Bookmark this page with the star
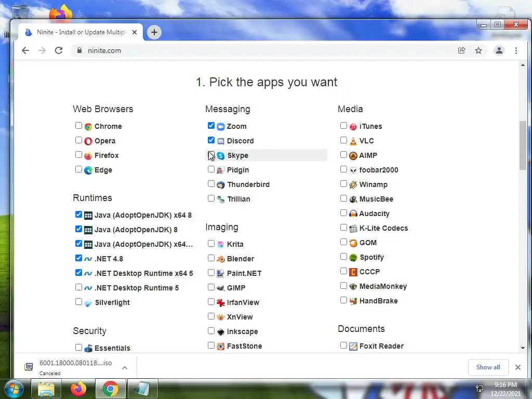Viewport: 532px width, 399px height. click(x=478, y=50)
